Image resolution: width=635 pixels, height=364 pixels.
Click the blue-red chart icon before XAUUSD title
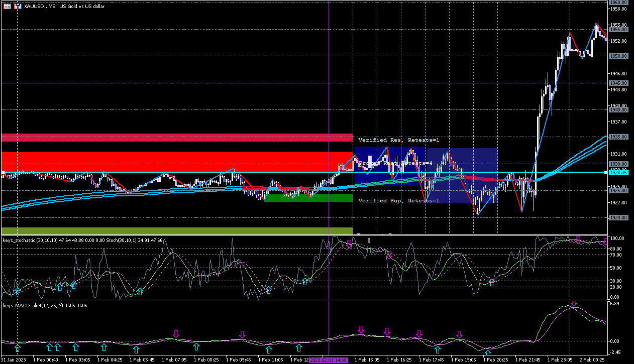[18, 6]
